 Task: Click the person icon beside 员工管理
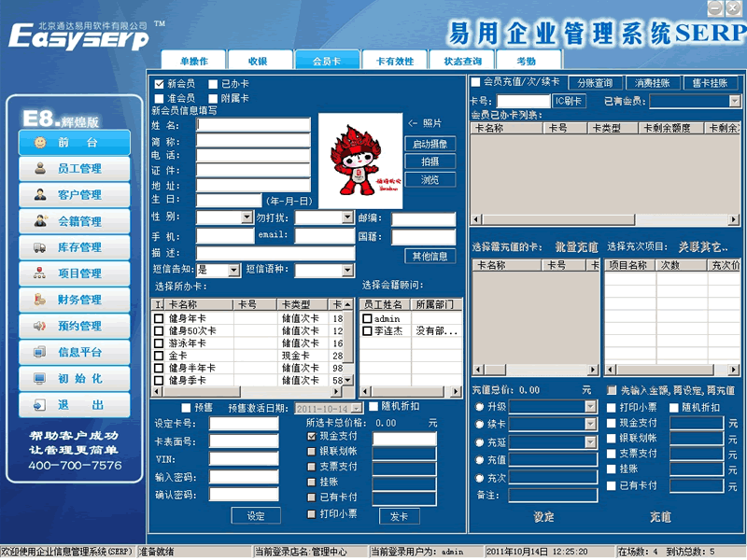[x=40, y=168]
